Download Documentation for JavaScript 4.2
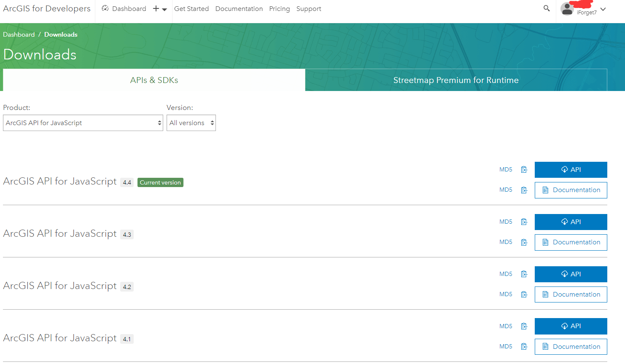The image size is (625, 364). coord(571,294)
